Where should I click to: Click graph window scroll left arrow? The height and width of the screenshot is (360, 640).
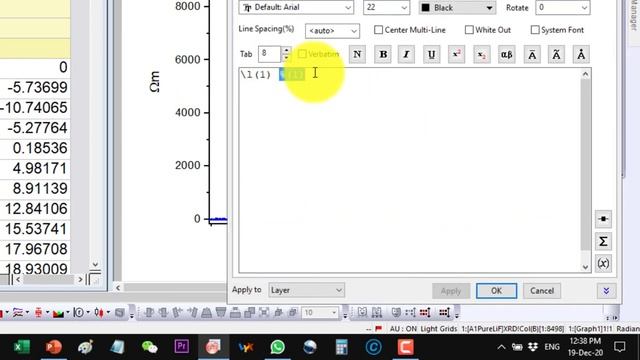click(118, 288)
